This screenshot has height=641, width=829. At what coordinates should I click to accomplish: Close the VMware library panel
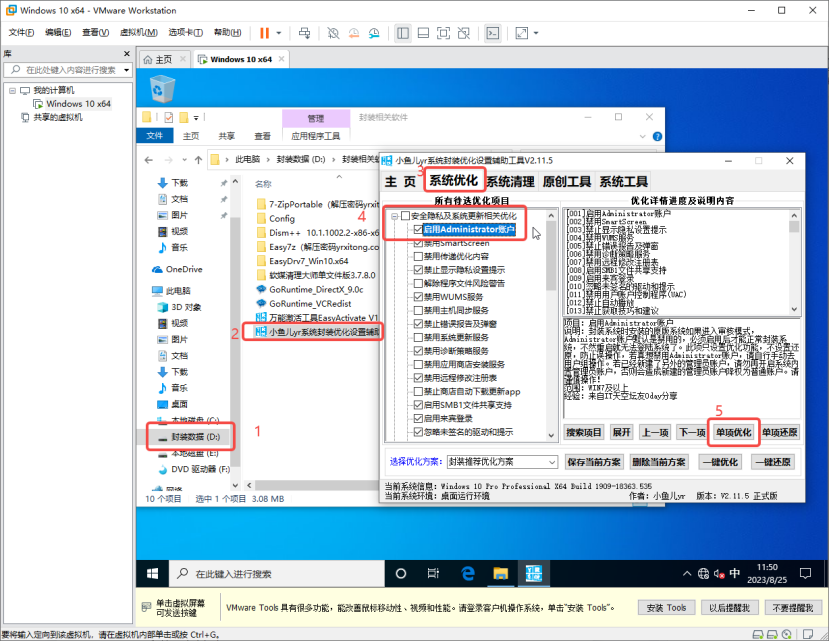[127, 54]
